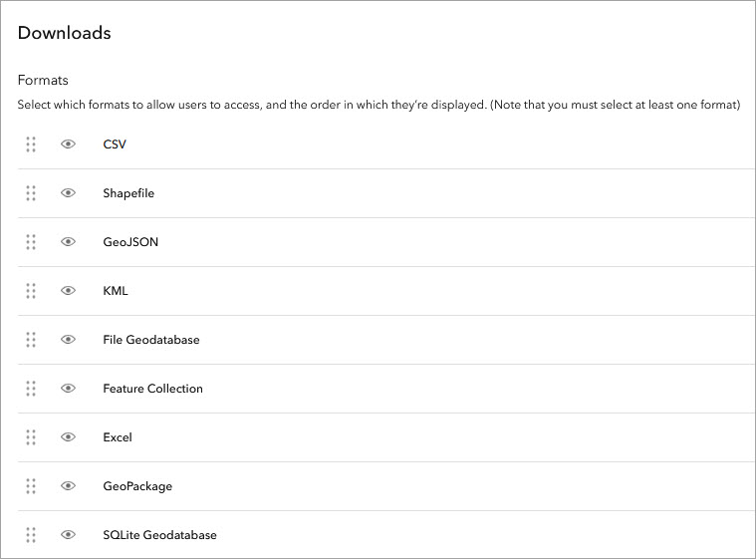
Task: Toggle the Excel format eye icon
Action: coord(68,437)
